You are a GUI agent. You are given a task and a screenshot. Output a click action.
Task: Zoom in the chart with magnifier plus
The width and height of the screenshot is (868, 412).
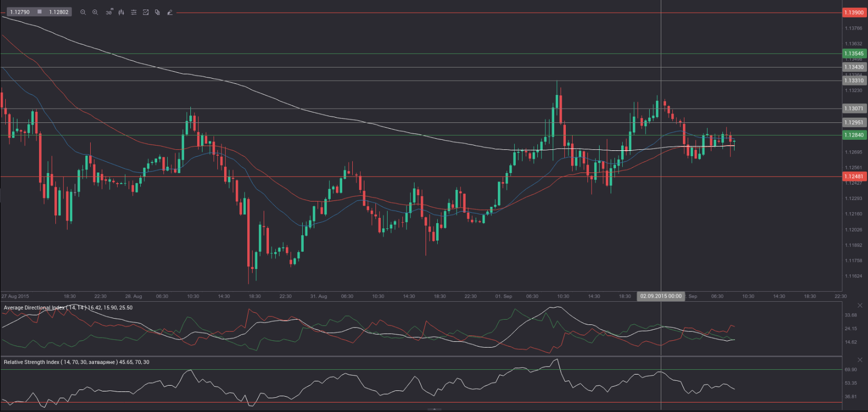coord(95,12)
